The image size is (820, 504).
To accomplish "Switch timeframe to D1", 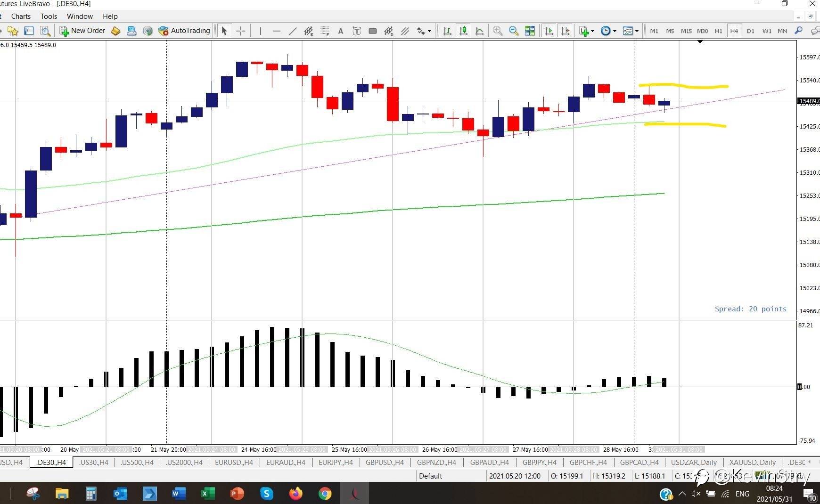I will (x=750, y=31).
